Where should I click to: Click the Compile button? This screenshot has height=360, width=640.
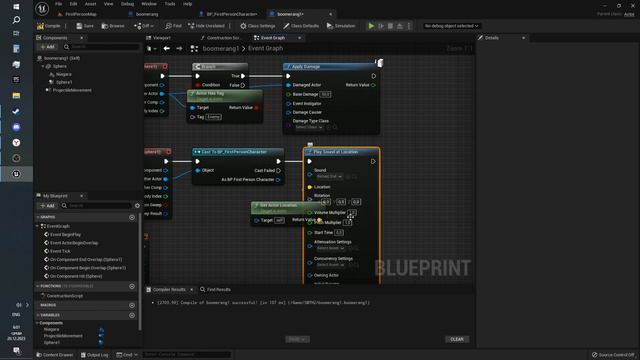[49, 26]
